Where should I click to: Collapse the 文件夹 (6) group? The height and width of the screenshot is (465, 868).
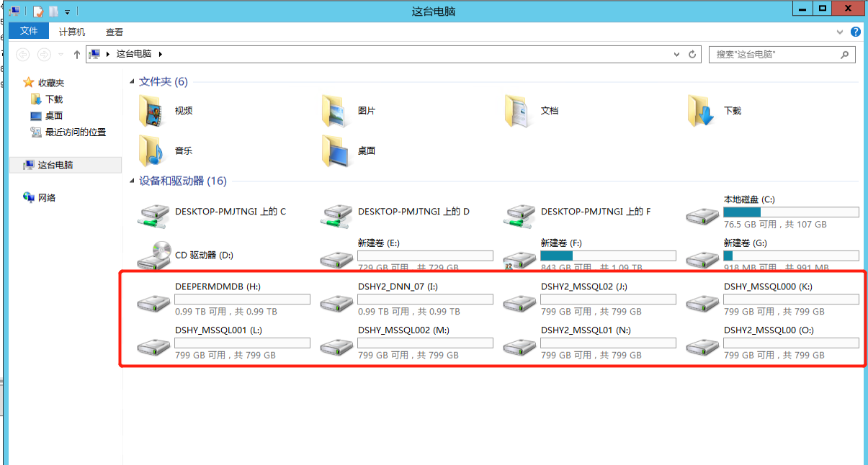point(132,82)
